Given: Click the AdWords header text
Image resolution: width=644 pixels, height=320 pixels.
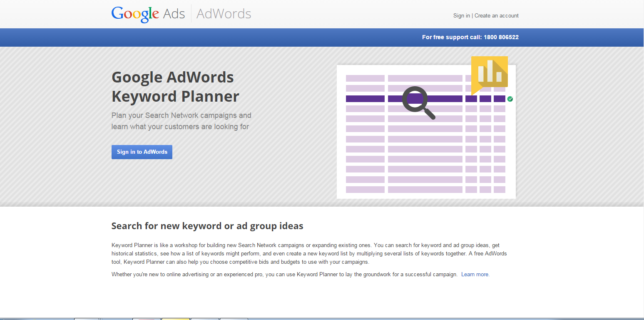Looking at the screenshot, I should point(224,14).
